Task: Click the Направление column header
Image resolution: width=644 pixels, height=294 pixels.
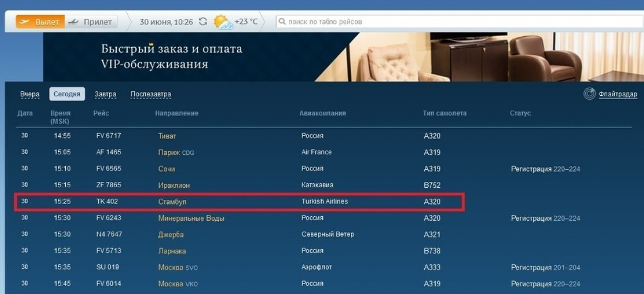Action: 176,113
